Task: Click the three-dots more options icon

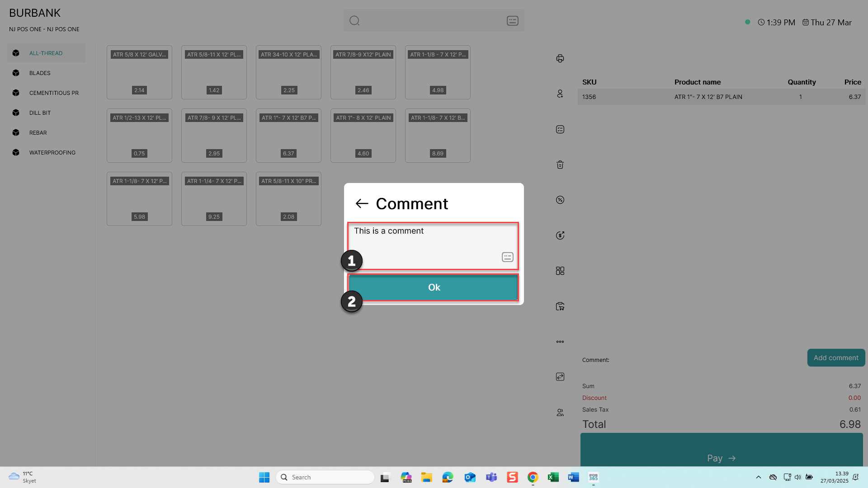Action: (560, 342)
